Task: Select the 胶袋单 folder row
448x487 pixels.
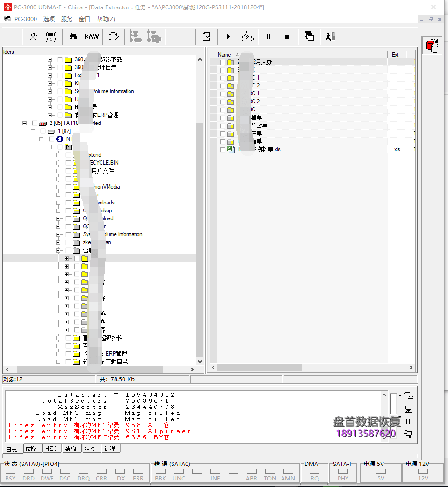Action: [x=312, y=126]
